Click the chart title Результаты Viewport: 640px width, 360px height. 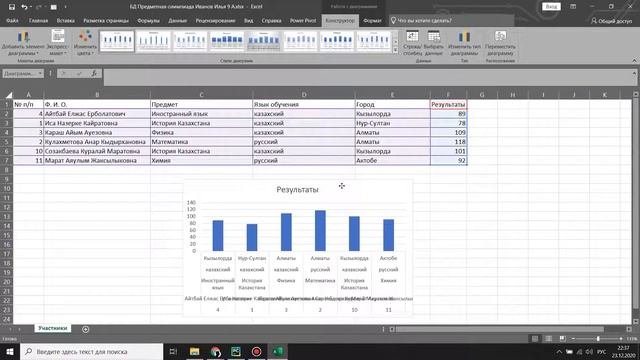[x=297, y=189]
